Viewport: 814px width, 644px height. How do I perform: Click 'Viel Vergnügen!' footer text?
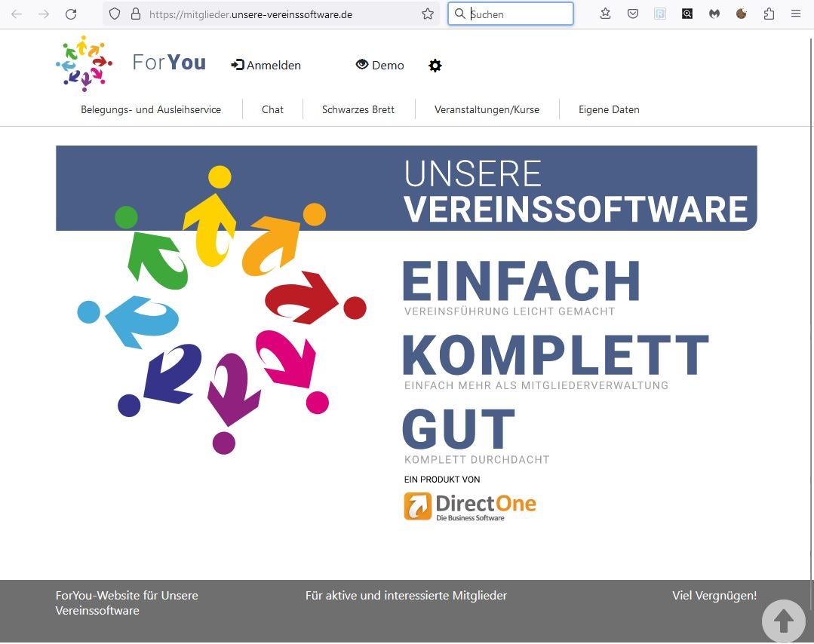714,595
